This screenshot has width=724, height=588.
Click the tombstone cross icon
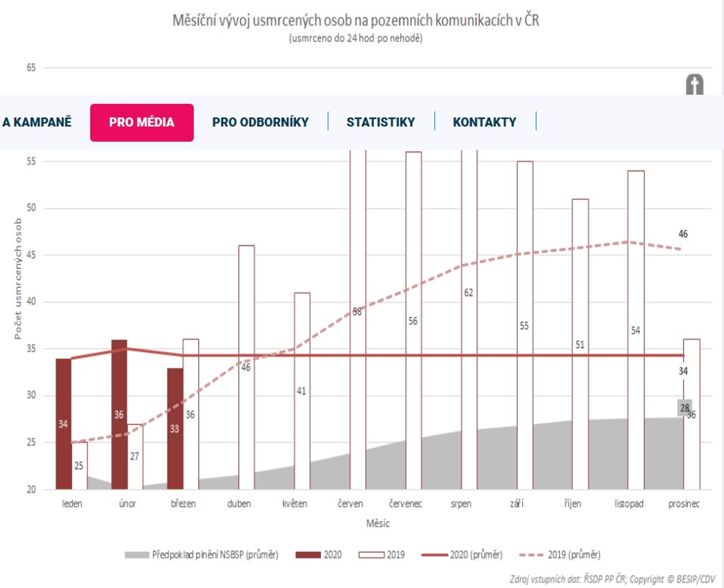695,85
